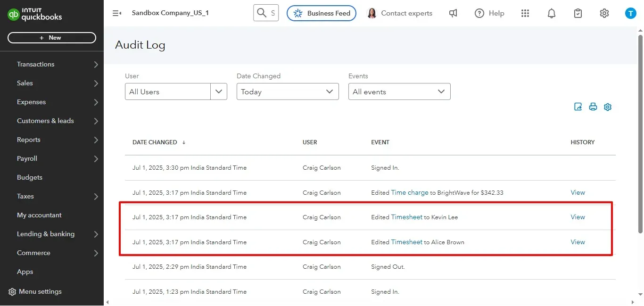This screenshot has width=644, height=306.
Task: Expand the Reports menu chevron
Action: pyautogui.click(x=96, y=140)
